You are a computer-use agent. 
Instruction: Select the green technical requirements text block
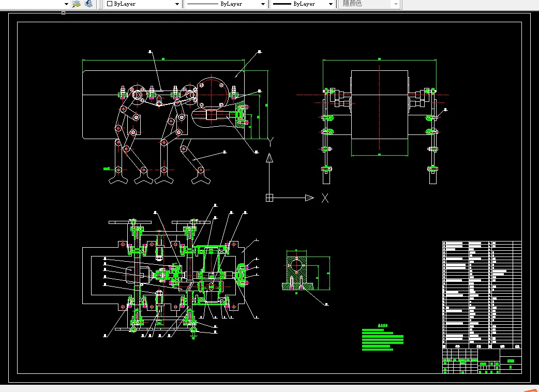point(383,337)
